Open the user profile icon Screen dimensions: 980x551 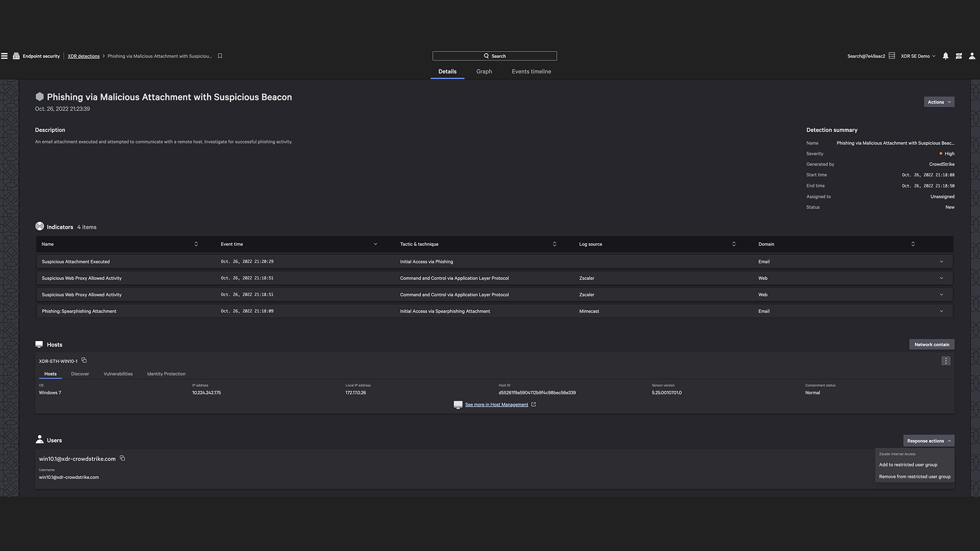pyautogui.click(x=972, y=56)
